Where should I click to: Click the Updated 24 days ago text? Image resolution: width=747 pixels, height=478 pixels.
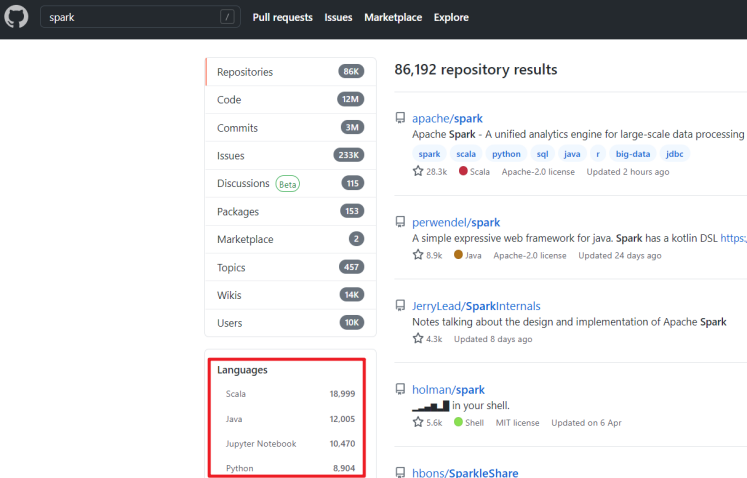(620, 255)
